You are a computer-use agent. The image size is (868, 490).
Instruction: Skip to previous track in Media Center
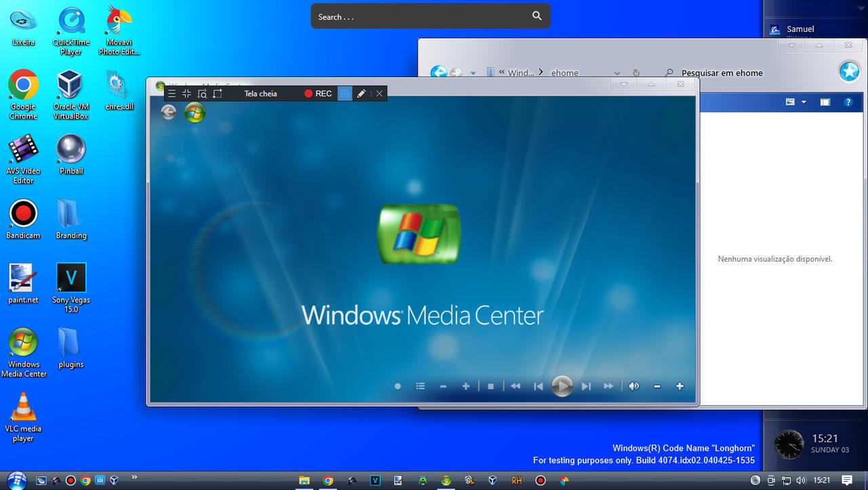(x=538, y=386)
